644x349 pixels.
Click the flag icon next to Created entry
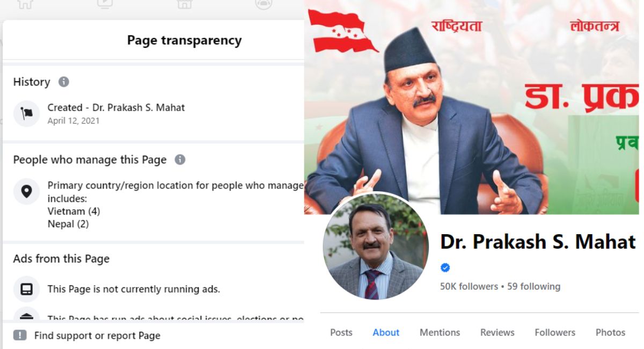click(26, 113)
